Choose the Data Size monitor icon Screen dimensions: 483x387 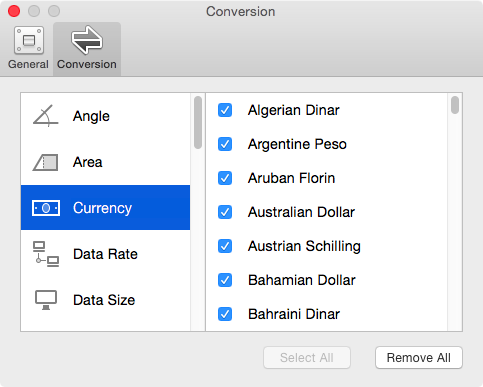coord(46,300)
